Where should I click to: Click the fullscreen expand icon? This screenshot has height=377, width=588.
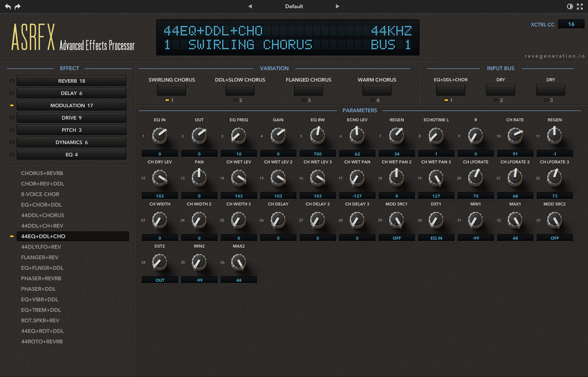tap(580, 7)
